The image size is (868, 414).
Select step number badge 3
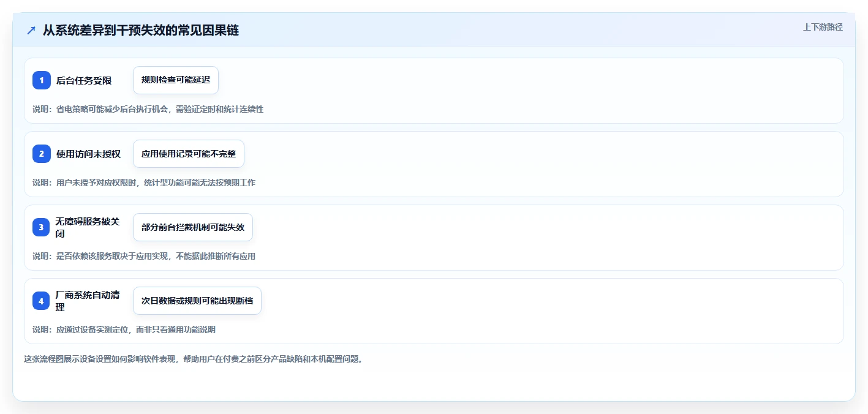41,227
